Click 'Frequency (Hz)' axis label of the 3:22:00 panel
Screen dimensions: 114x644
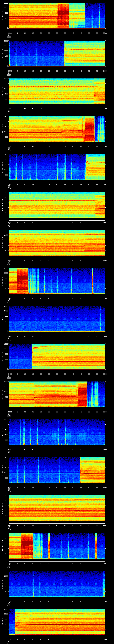pyautogui.click(x=3, y=16)
